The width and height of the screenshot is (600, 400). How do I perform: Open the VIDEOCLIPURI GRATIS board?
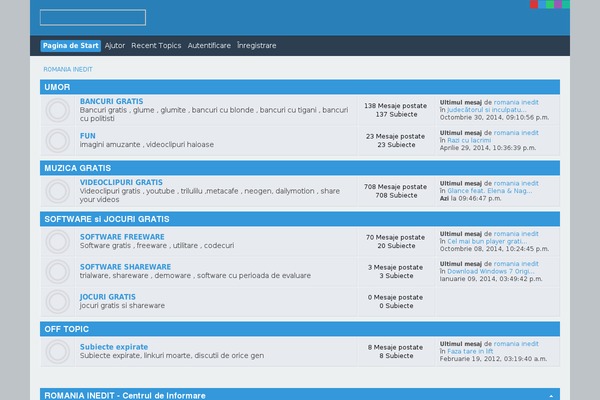(121, 183)
